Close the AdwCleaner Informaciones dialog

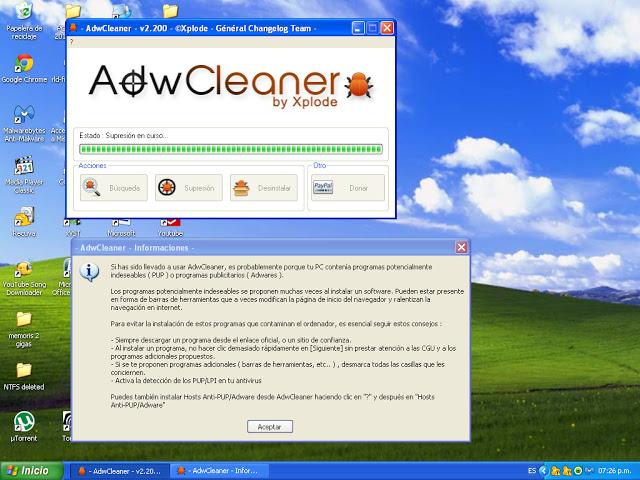pos(461,247)
